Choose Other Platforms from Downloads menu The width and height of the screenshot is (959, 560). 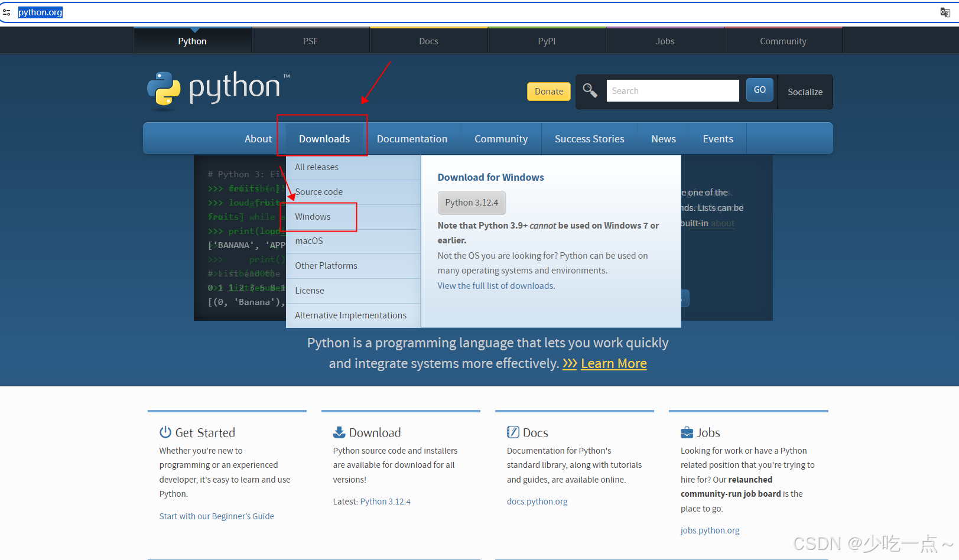coord(353,266)
